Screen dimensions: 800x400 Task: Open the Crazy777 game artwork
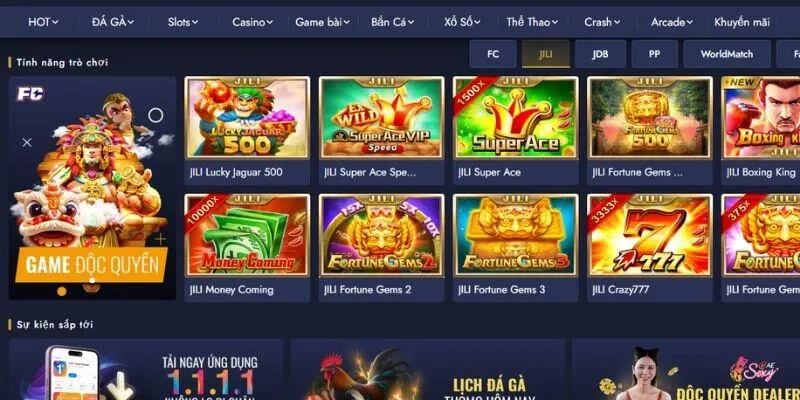pos(649,235)
